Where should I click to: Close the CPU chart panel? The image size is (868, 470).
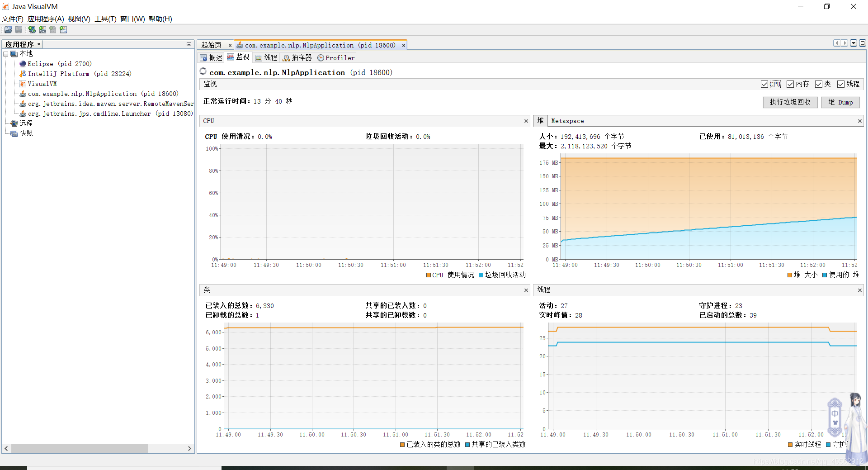point(526,121)
